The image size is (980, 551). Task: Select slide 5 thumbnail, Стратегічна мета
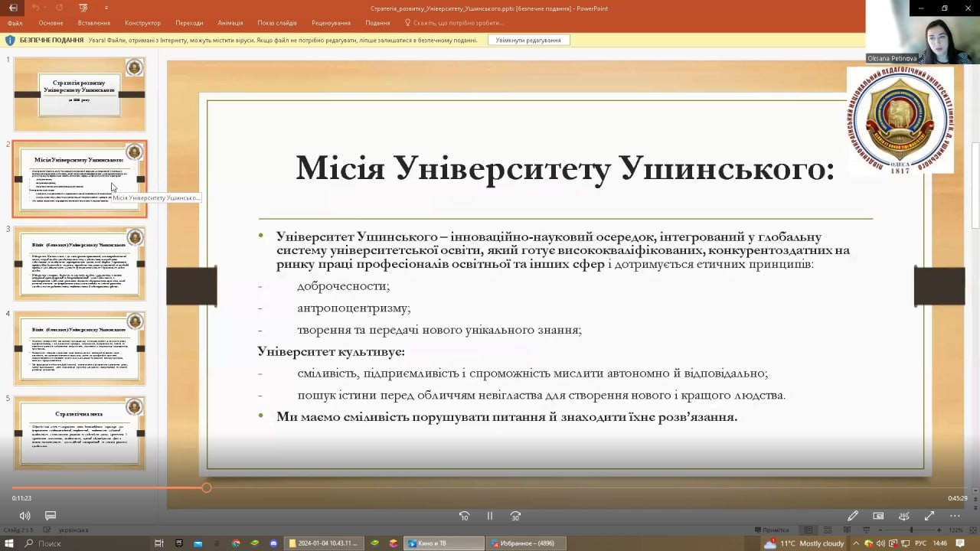pos(80,433)
